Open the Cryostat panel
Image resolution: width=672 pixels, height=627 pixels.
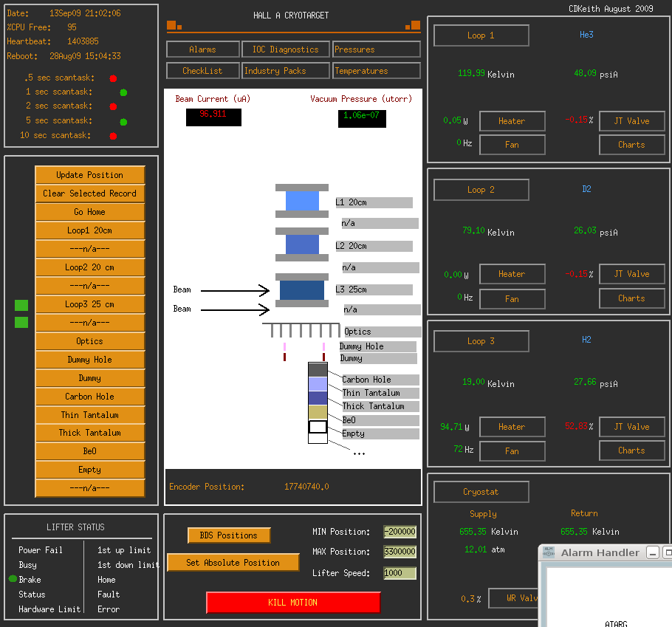click(x=481, y=492)
